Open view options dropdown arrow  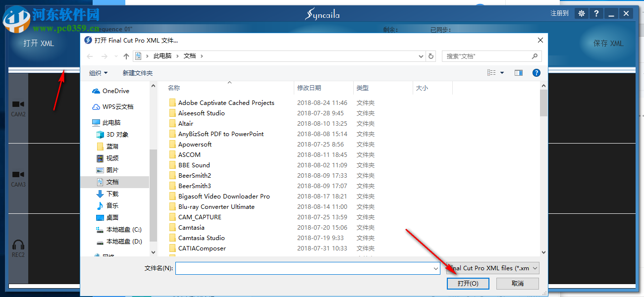(x=502, y=73)
